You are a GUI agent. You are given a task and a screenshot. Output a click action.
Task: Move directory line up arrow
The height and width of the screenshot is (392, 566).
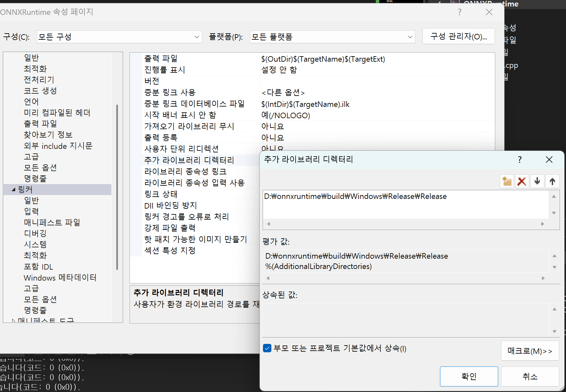click(x=552, y=181)
